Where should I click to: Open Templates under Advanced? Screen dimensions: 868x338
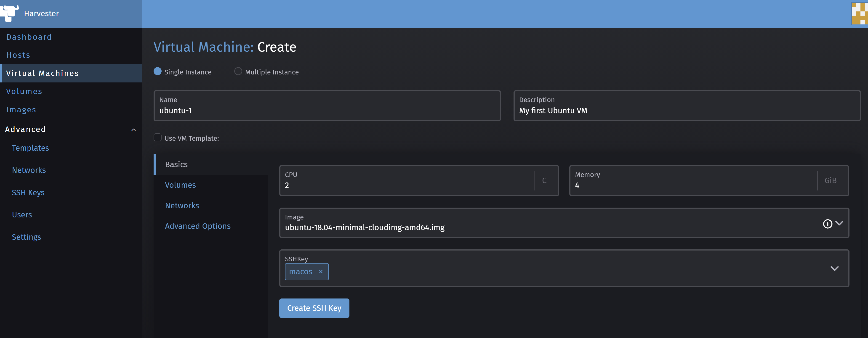(x=30, y=148)
